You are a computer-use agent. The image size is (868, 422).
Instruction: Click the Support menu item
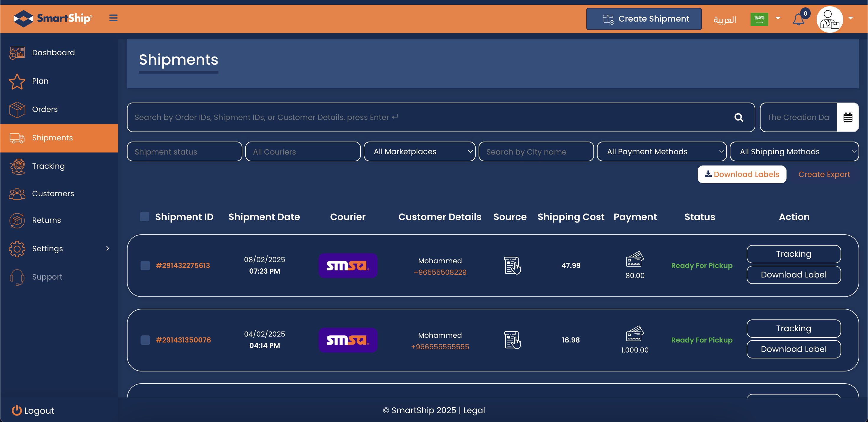coord(59,277)
